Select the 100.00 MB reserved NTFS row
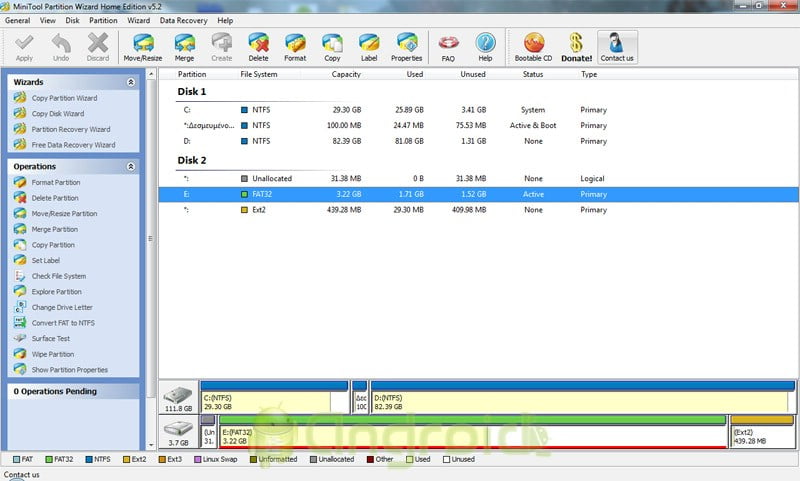The width and height of the screenshot is (800, 481). [478, 125]
